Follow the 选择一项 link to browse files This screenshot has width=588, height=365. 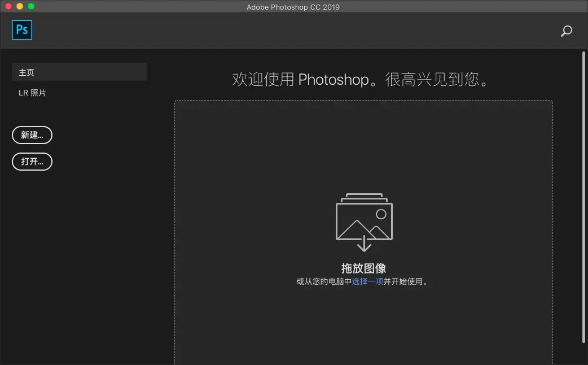368,281
